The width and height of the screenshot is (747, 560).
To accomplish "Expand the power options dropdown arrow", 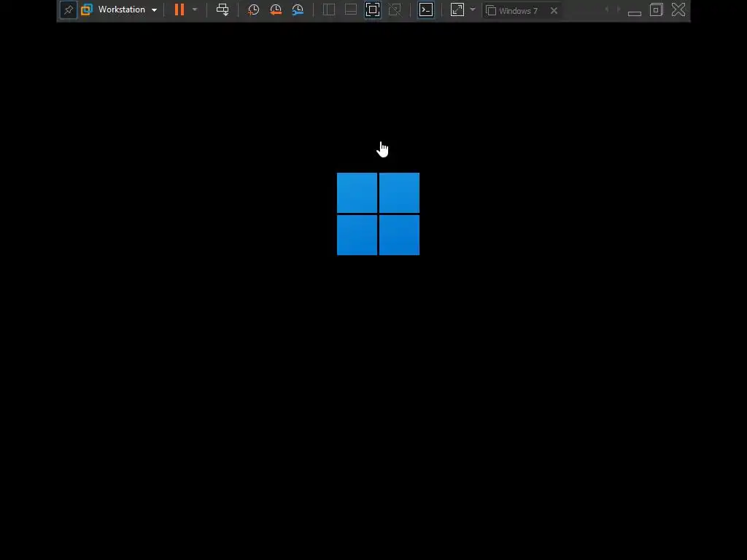I will [194, 9].
